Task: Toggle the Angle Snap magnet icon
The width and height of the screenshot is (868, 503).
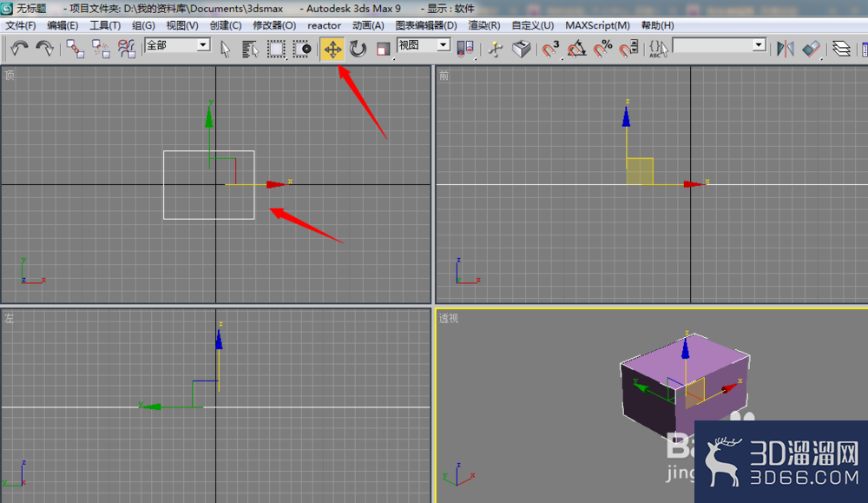Action: point(576,49)
